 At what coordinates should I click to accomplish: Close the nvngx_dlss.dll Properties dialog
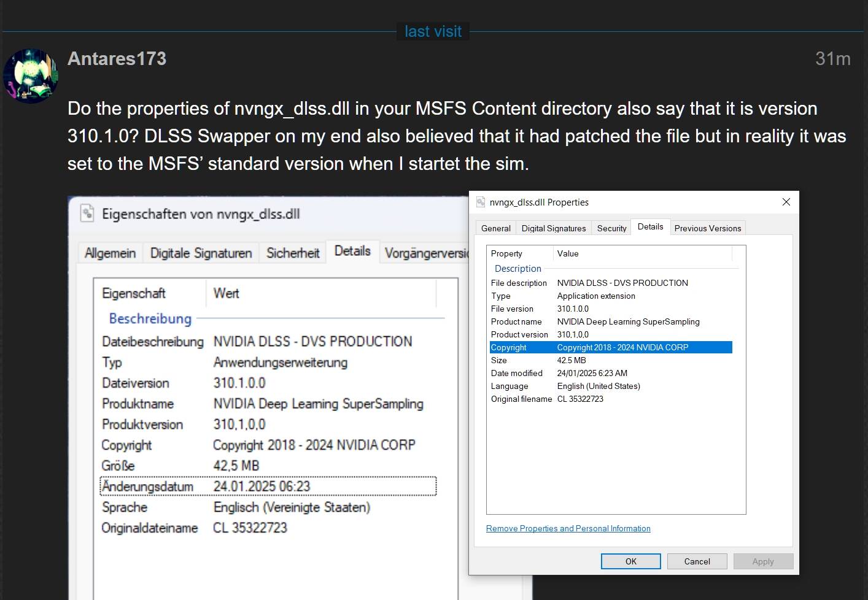[786, 202]
